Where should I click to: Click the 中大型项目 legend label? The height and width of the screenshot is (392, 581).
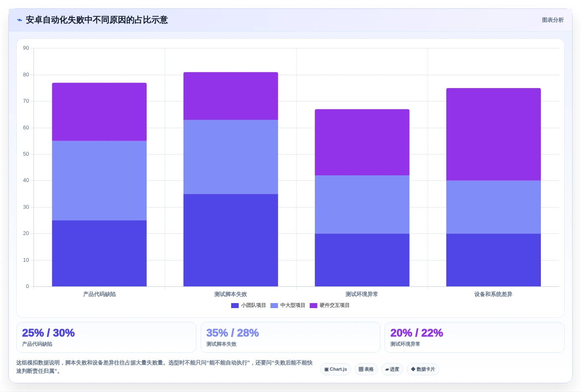[x=293, y=306]
